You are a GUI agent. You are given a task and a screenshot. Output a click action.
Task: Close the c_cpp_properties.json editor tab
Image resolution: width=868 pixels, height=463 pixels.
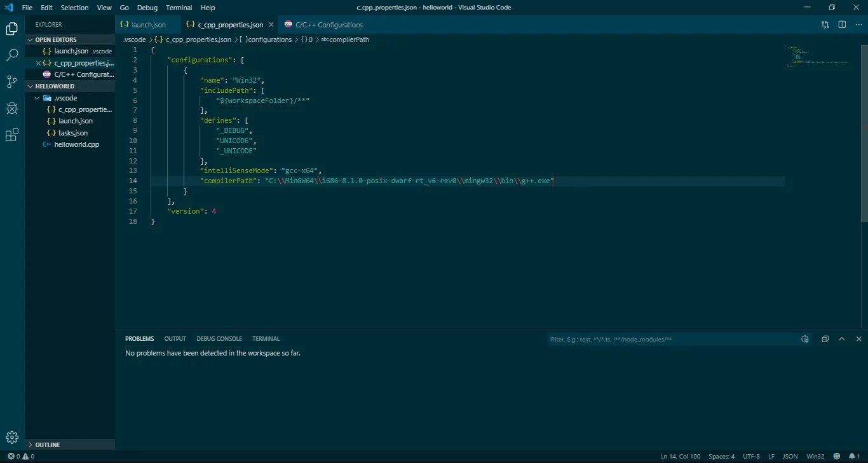[x=271, y=25]
